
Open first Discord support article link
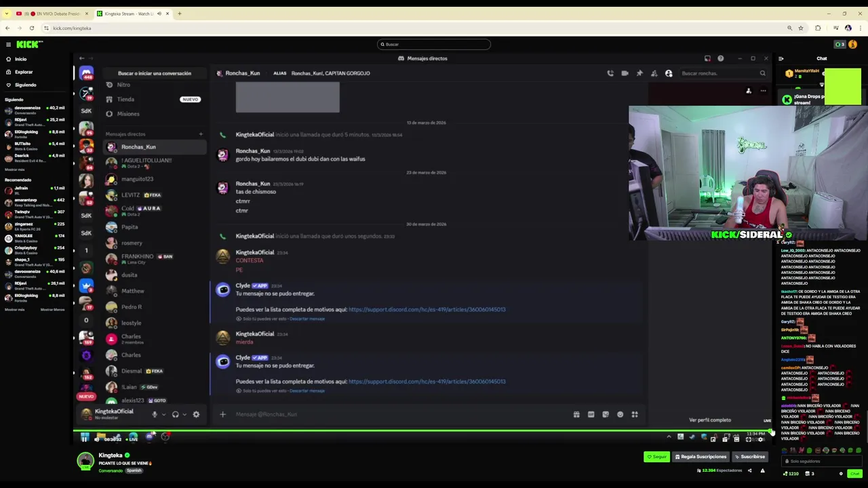pos(427,310)
